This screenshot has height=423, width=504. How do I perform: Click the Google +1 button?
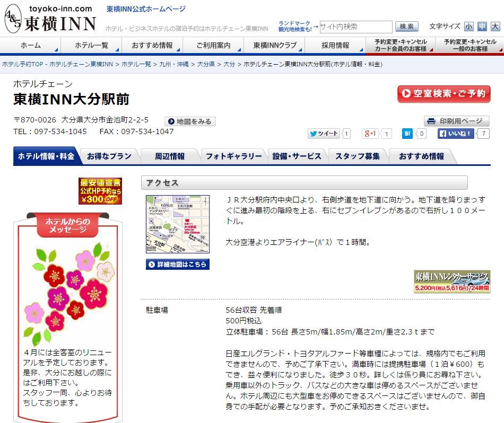tap(370, 134)
